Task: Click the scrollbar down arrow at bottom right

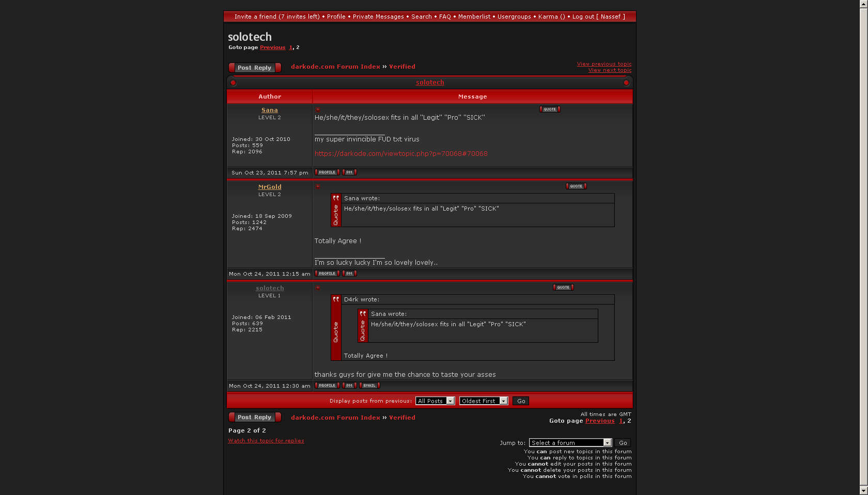Action: [x=863, y=490]
